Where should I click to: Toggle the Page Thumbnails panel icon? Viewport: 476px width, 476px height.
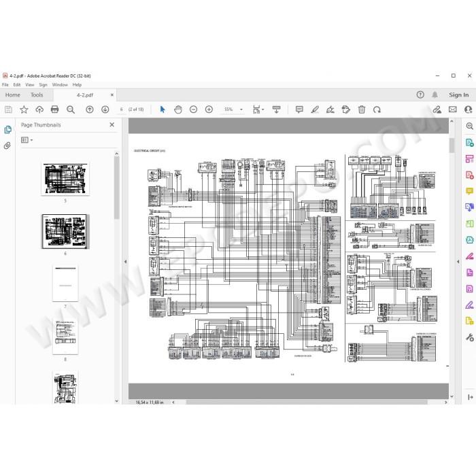click(x=8, y=130)
